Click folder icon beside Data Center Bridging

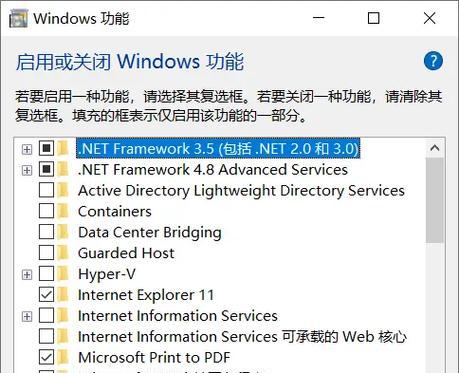click(x=62, y=232)
